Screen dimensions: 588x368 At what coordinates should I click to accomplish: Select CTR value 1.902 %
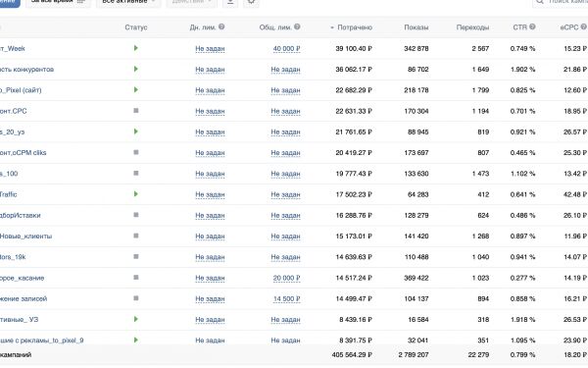[x=522, y=70]
